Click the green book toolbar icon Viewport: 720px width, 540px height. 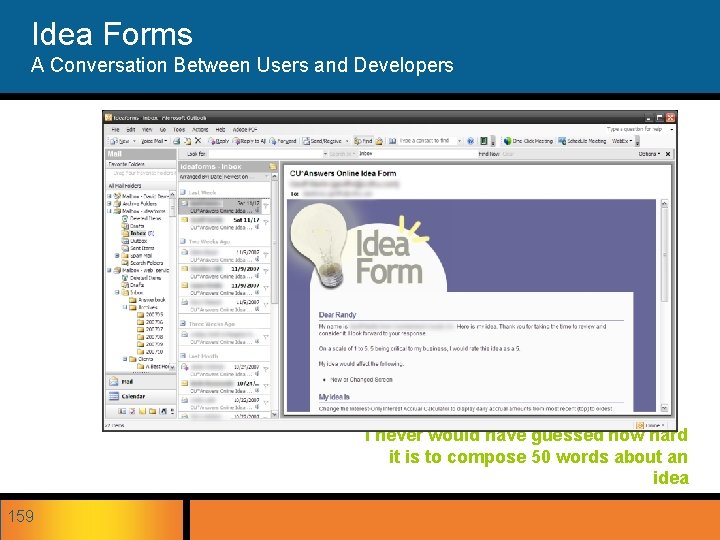coord(484,141)
